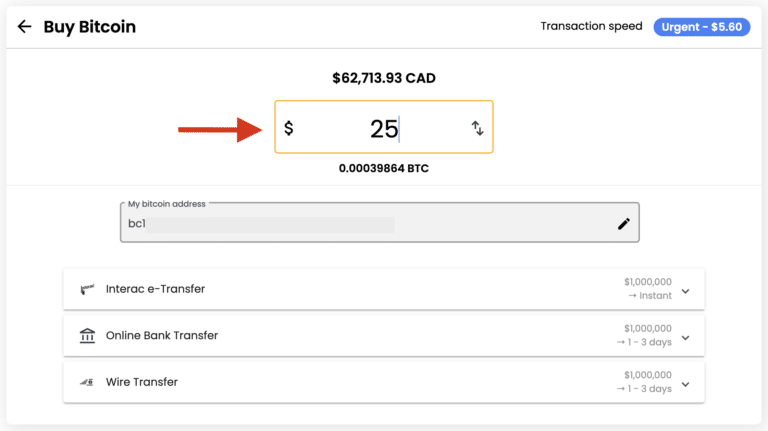Choose the Wire Transfer option label
This screenshot has width=768, height=431.
142,382
